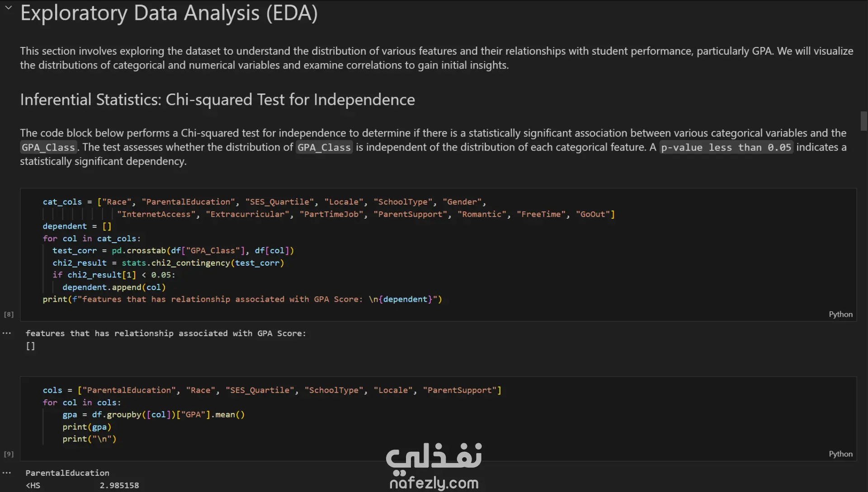This screenshot has width=868, height=492.
Task: Click the first GPA_Class inline code snippet
Action: 48,148
